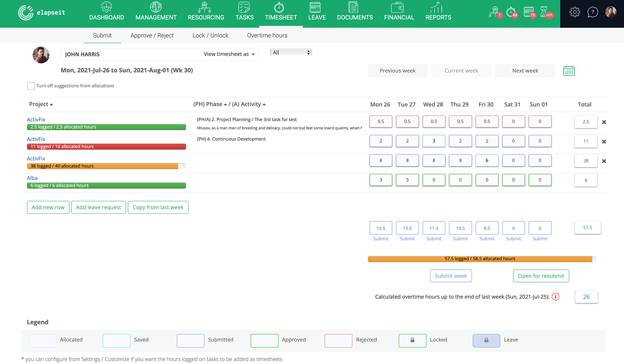Go to Previous week

point(397,71)
